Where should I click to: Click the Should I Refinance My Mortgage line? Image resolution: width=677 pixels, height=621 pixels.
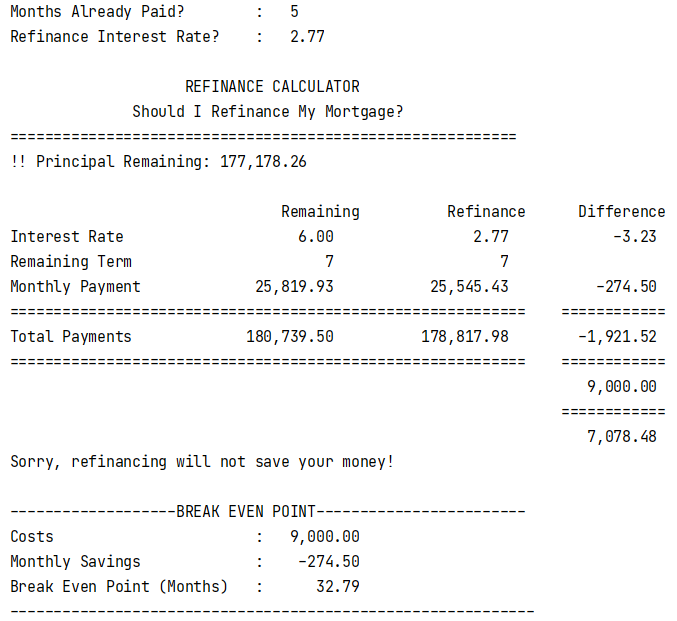[268, 111]
